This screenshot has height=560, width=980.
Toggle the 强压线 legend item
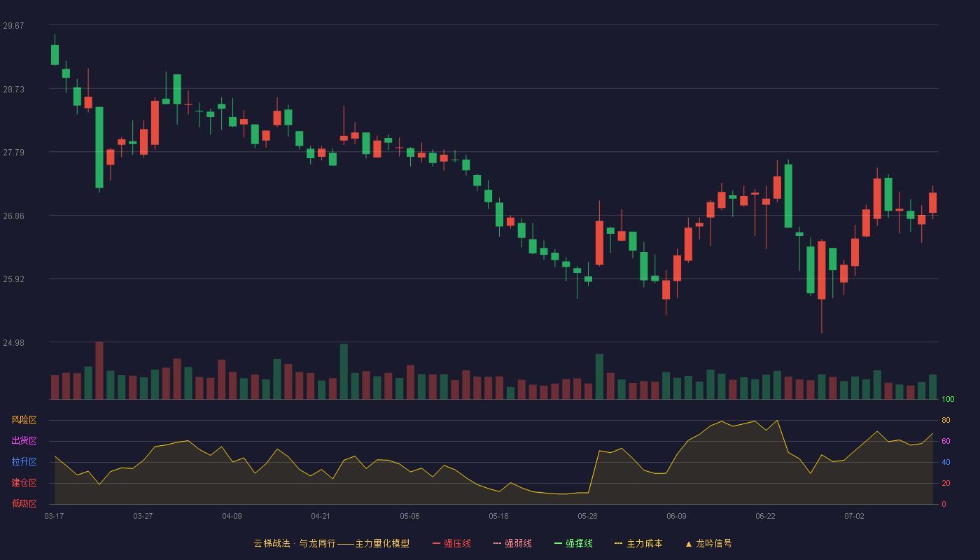tap(451, 543)
